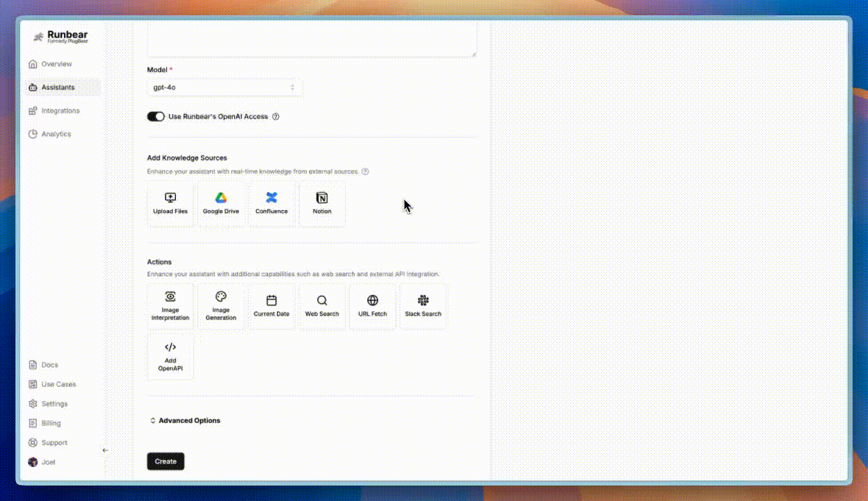Click the URL Fetch action tile
This screenshot has width=868, height=501.
click(x=373, y=306)
